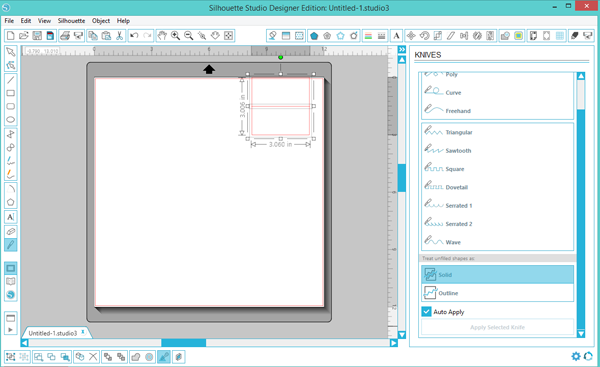The width and height of the screenshot is (600, 367).
Task: Click the Apply Selected Knife button
Action: pyautogui.click(x=497, y=327)
